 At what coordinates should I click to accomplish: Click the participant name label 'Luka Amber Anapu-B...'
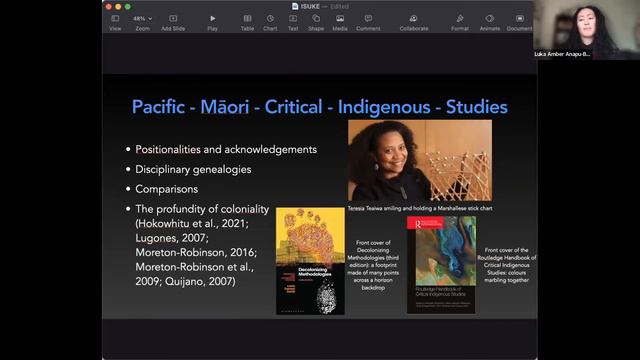click(562, 54)
